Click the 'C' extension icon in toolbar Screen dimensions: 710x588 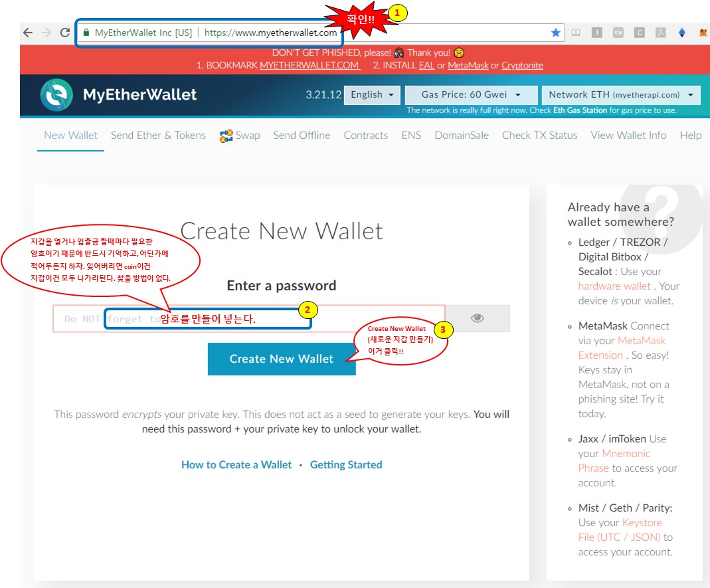[x=640, y=33]
